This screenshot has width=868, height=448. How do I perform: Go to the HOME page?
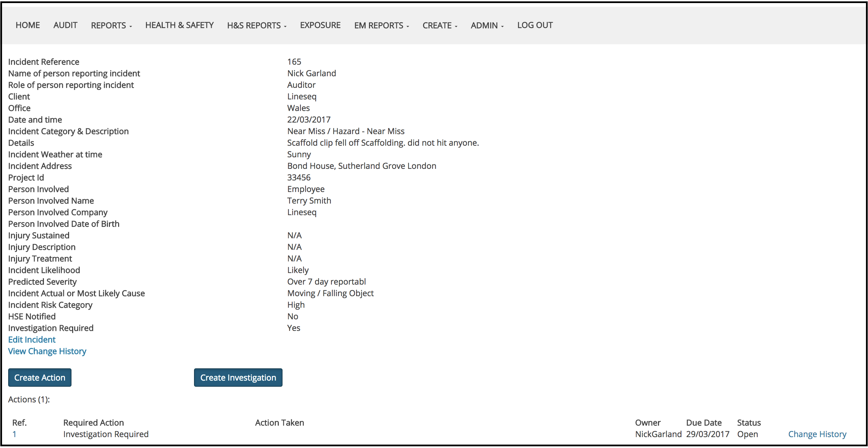click(x=28, y=25)
